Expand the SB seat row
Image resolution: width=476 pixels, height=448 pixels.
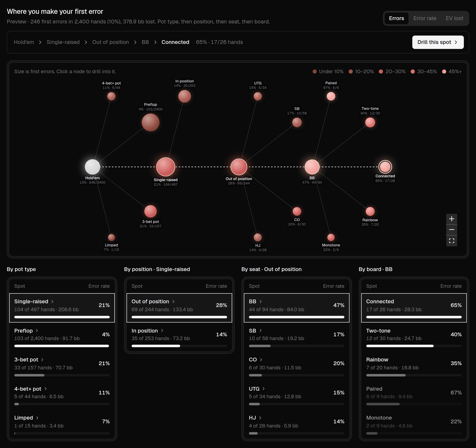(296, 337)
